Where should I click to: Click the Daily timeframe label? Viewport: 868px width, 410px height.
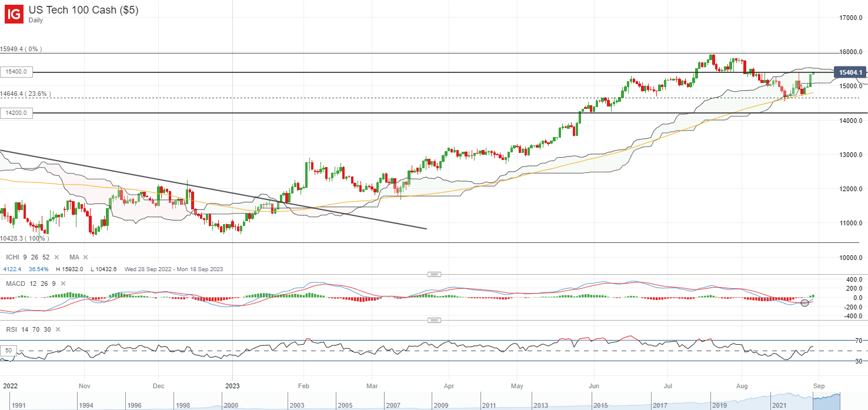[36, 20]
